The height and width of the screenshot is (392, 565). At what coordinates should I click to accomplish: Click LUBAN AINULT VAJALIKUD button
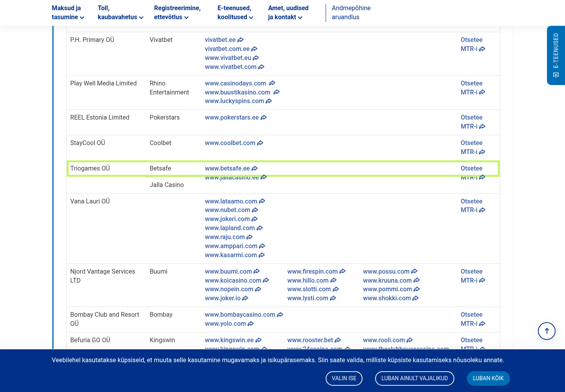tap(415, 378)
